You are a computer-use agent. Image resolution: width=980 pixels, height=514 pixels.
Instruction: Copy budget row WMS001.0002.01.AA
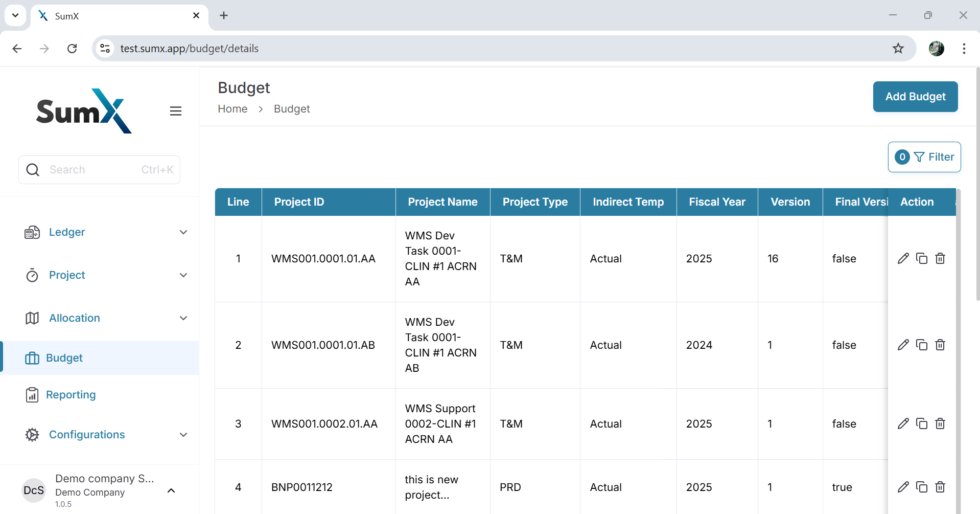click(922, 423)
